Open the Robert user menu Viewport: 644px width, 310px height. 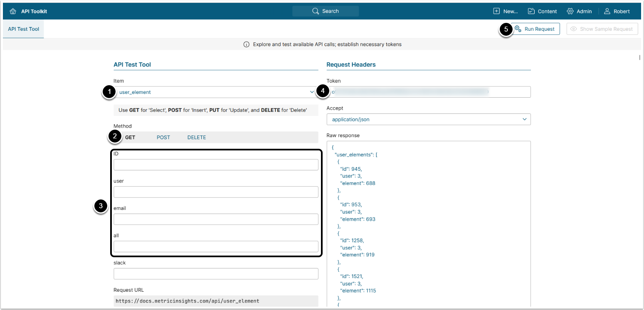[x=617, y=11]
